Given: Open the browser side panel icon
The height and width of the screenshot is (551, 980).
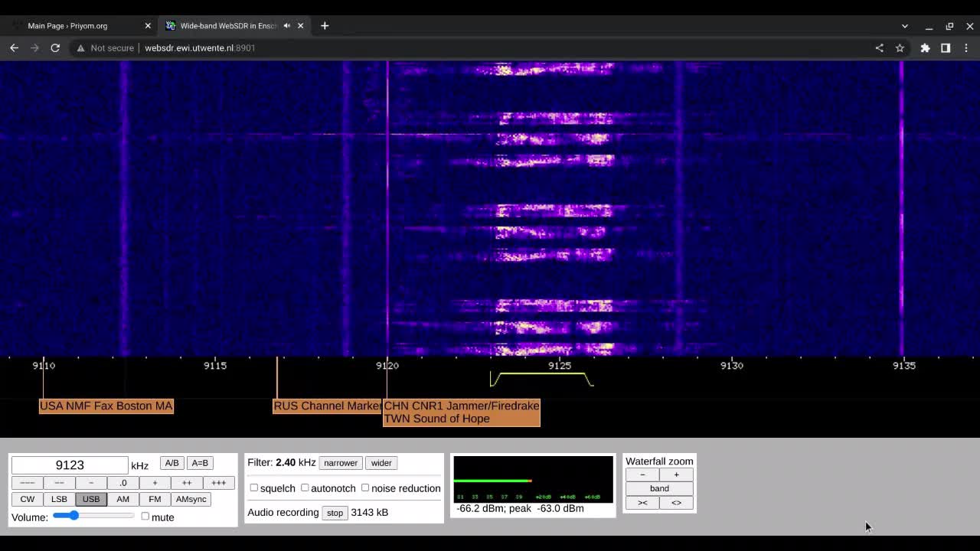Looking at the screenshot, I should (x=946, y=47).
